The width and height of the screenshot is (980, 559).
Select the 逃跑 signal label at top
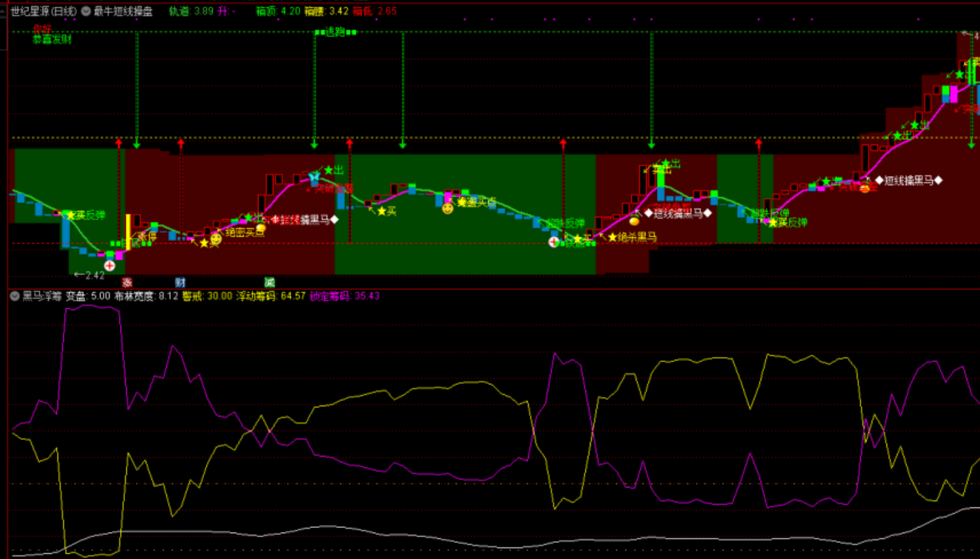click(x=335, y=32)
